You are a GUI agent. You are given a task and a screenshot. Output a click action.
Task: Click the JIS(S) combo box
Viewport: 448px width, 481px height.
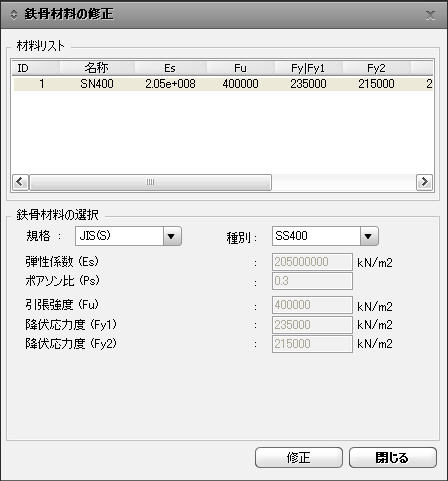tap(128, 236)
